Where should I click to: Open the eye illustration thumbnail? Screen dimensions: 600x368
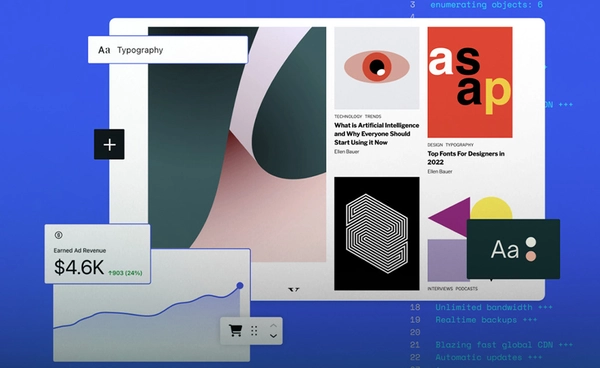(377, 68)
